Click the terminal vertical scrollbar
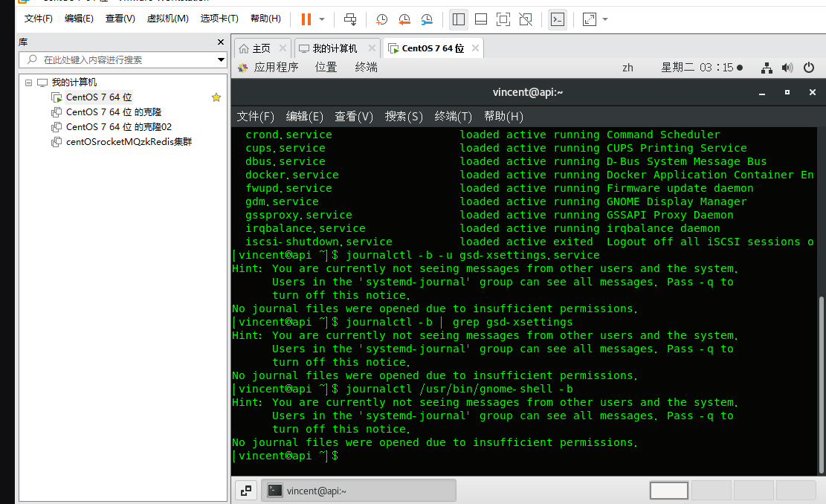Screen dimensions: 826x504 click(821, 385)
